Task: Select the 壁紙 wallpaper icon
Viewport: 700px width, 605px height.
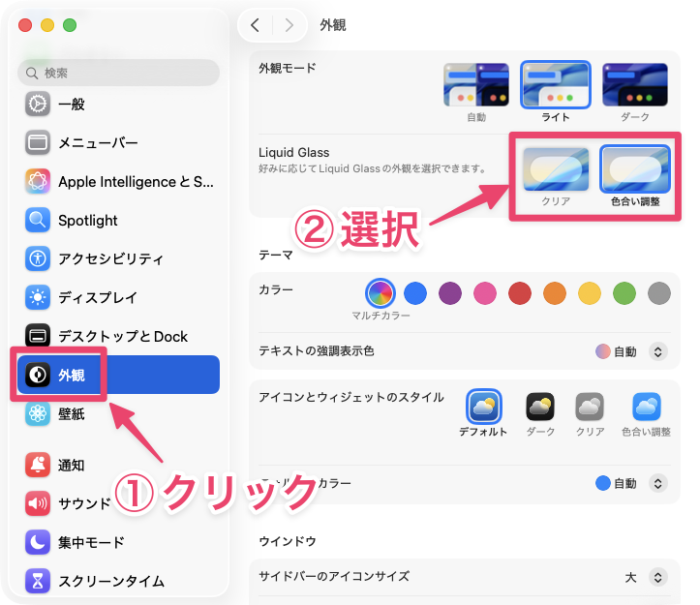Action: tap(38, 413)
